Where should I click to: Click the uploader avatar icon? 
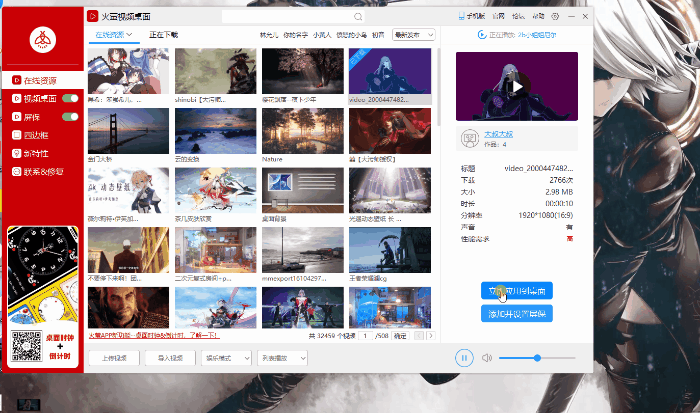click(x=468, y=137)
